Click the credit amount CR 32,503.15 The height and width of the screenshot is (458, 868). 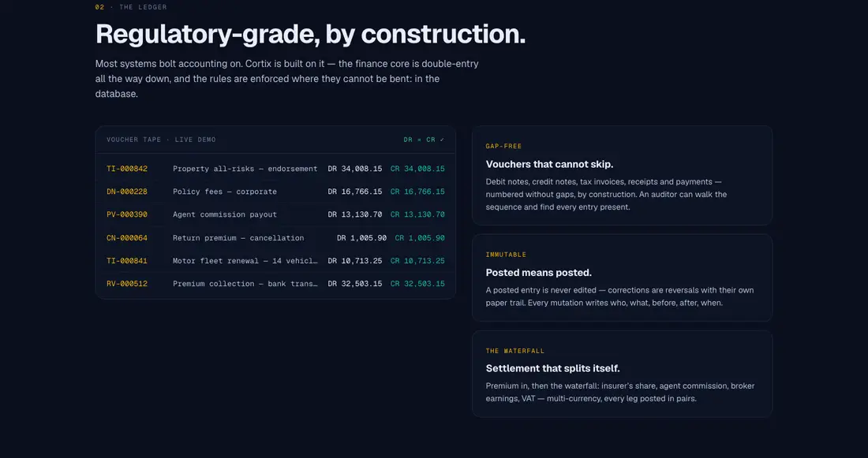(x=417, y=284)
